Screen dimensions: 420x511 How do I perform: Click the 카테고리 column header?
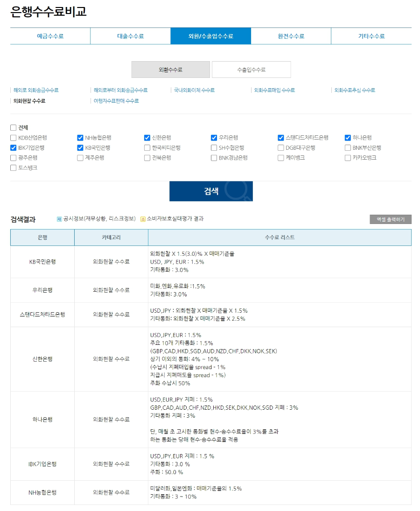[111, 238]
